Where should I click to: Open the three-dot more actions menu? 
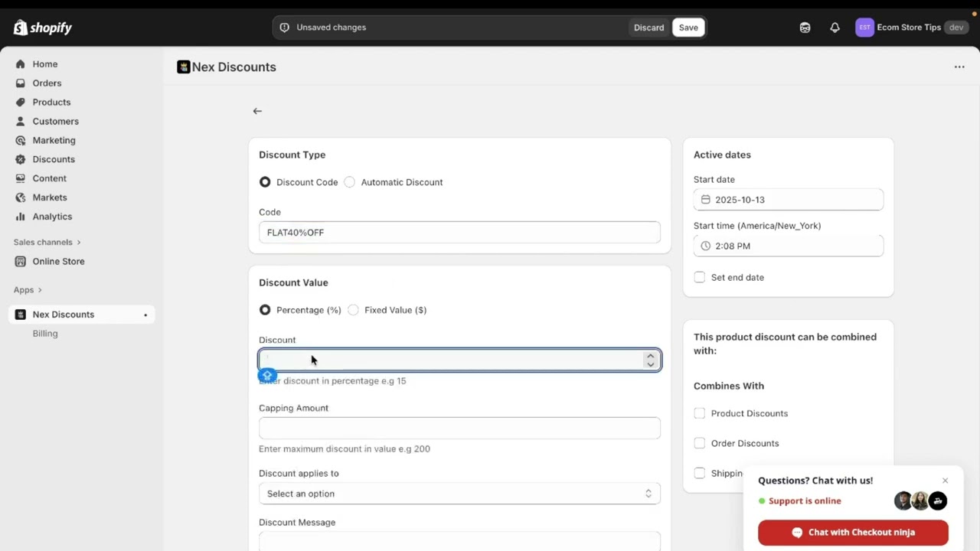tap(959, 67)
